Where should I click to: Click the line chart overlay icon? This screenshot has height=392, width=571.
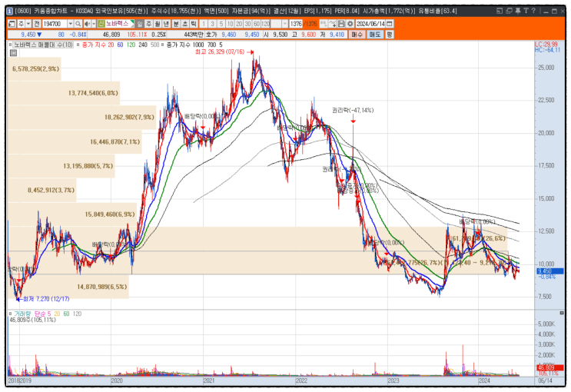332,24
